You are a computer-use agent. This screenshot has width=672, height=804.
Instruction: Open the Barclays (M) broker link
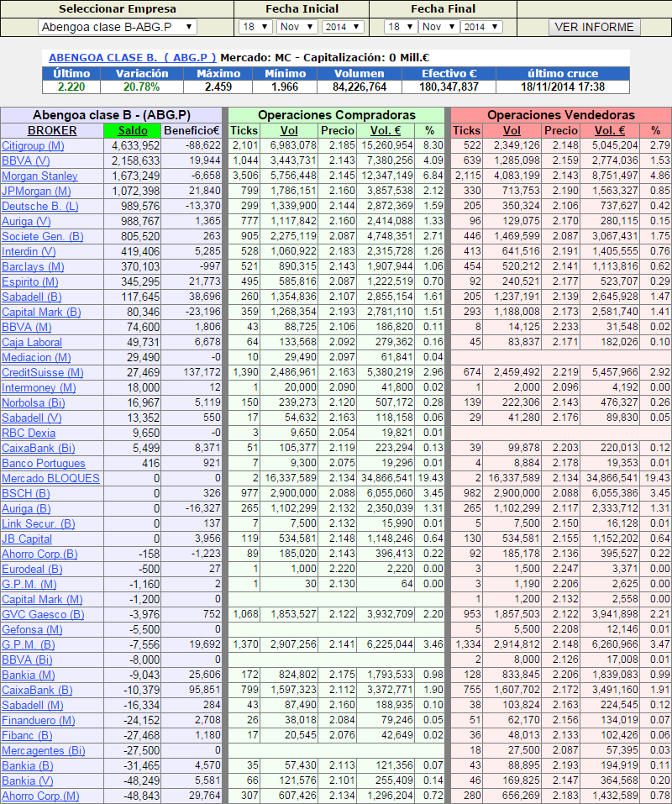(33, 266)
